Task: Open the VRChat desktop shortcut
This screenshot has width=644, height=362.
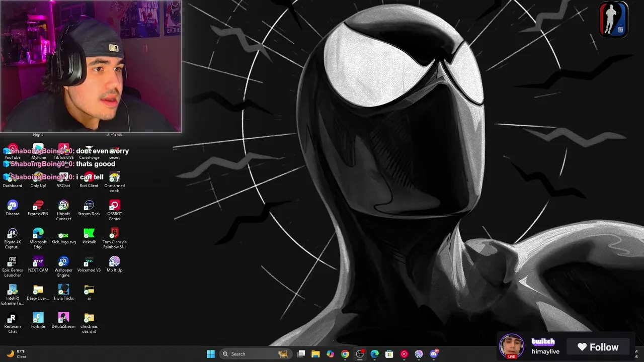Action: point(63,180)
